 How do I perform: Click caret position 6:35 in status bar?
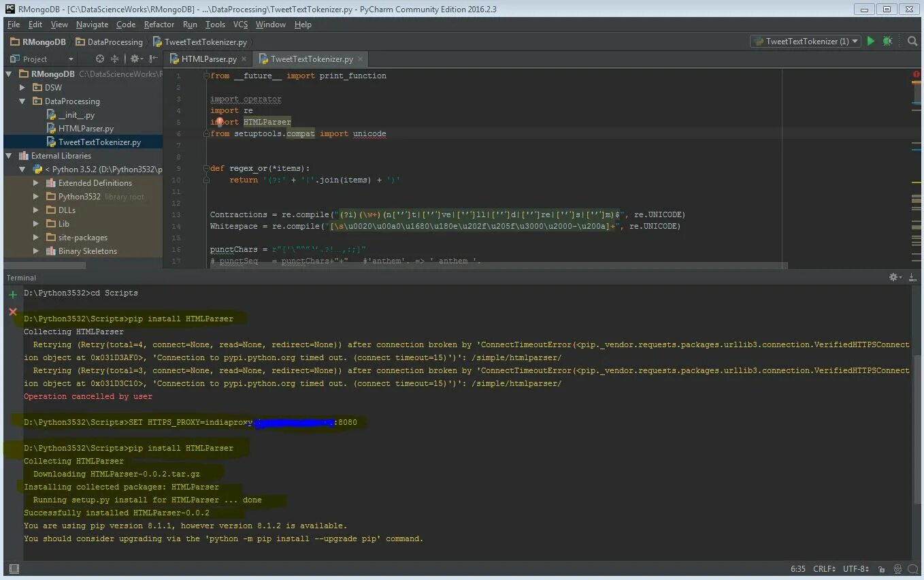797,569
